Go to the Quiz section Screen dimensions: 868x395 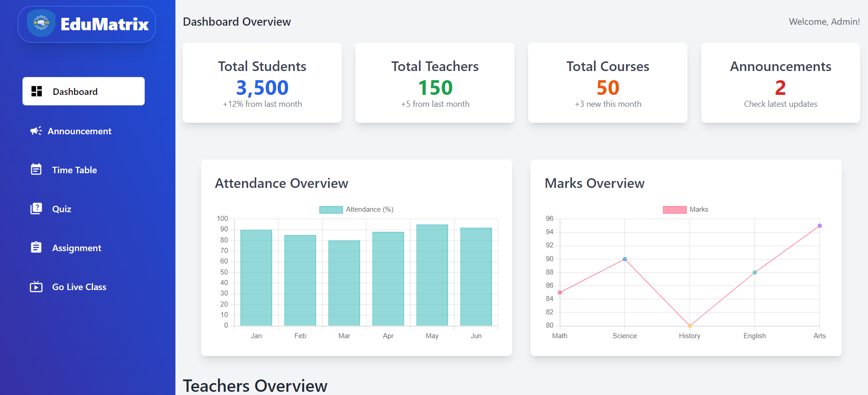coord(61,209)
